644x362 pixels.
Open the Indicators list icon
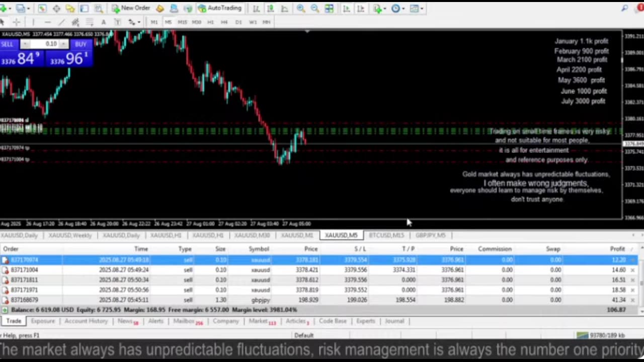click(x=377, y=9)
